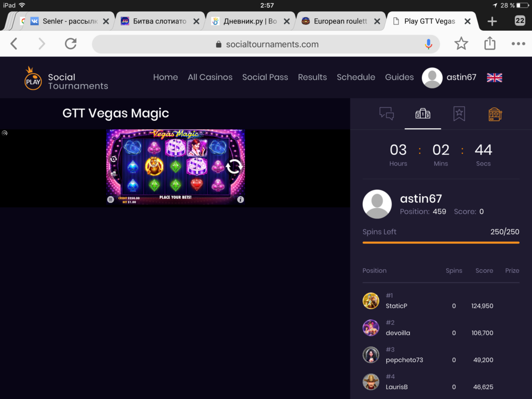Click the socialtournaments.com address bar
The width and height of the screenshot is (532, 399).
point(266,44)
